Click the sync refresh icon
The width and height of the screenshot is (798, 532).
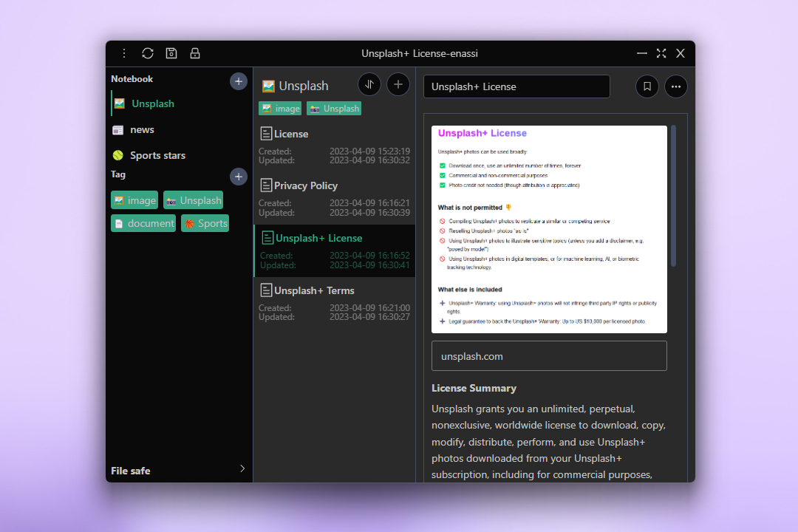point(148,53)
